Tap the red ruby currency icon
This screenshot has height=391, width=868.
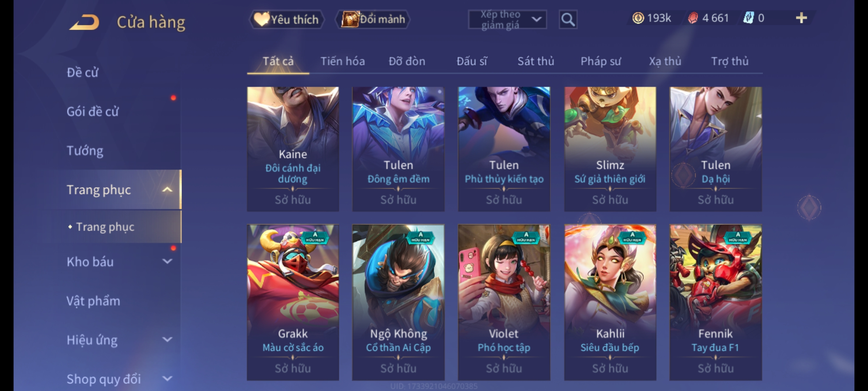pos(693,18)
